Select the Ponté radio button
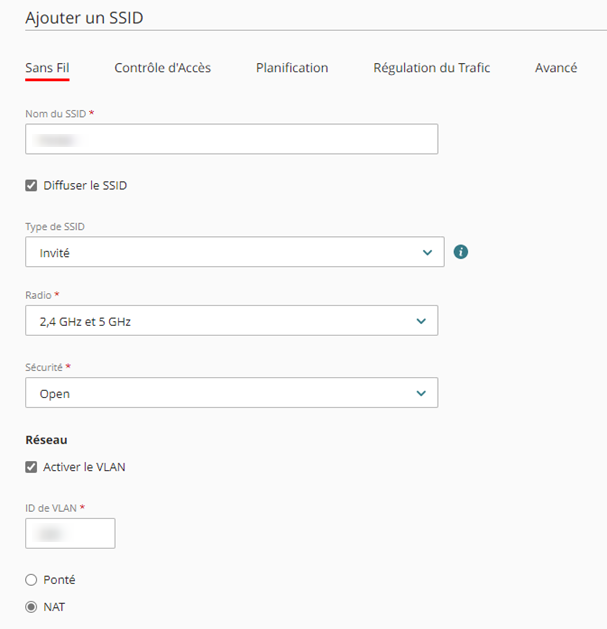The width and height of the screenshot is (607, 629). coord(31,580)
